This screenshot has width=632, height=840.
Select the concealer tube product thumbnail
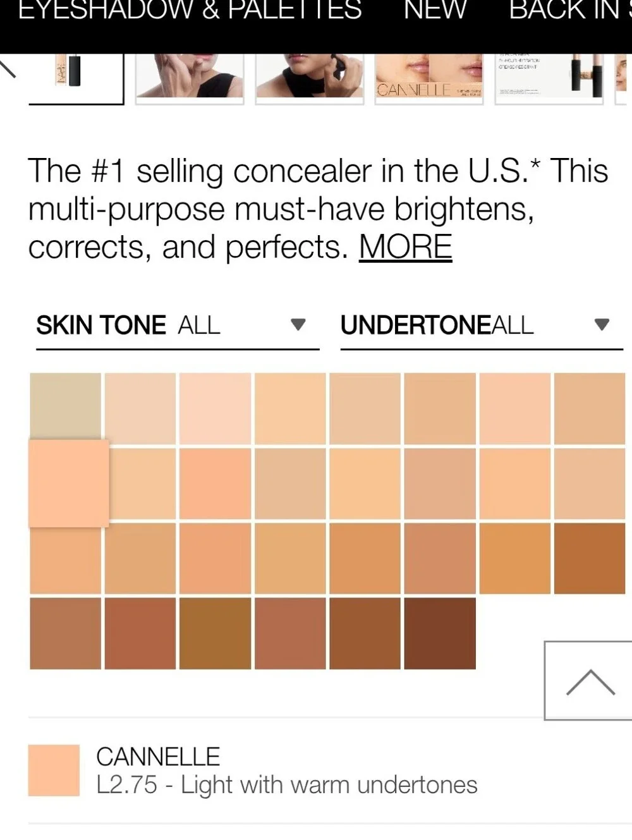point(76,78)
